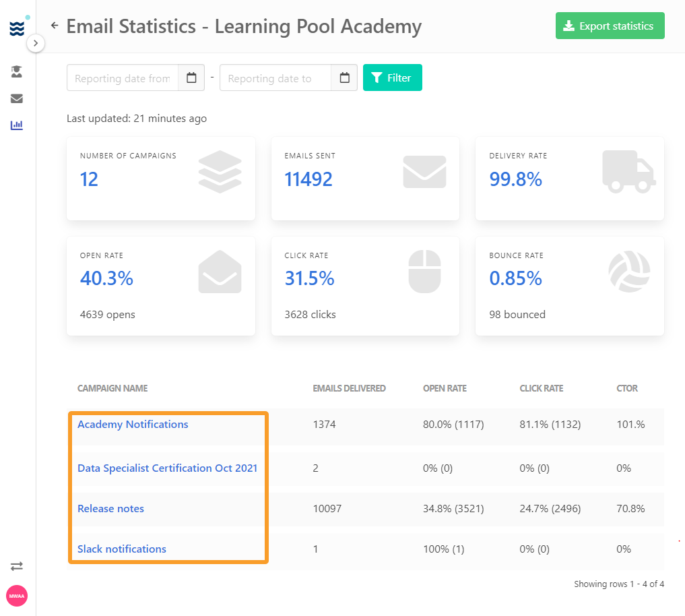Click the 24.7% (2496) click rate cell
Image resolution: width=685 pixels, height=616 pixels.
click(x=550, y=508)
